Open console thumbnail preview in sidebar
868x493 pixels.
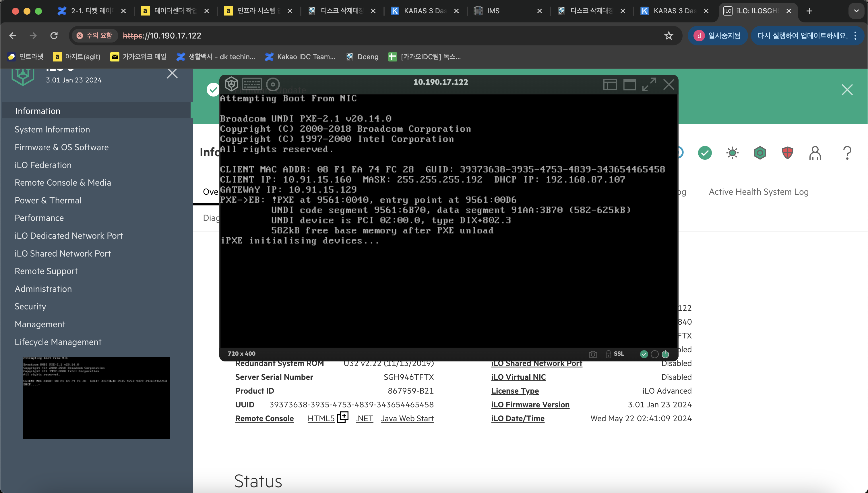[x=96, y=398]
